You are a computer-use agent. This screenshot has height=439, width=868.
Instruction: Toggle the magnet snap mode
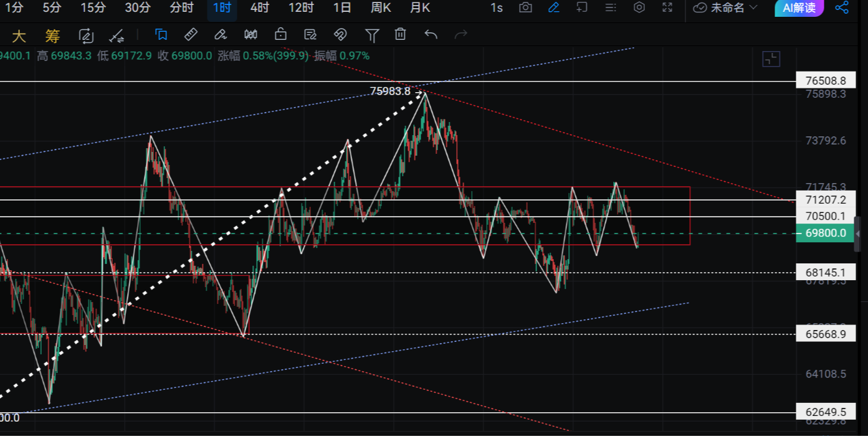tap(340, 34)
